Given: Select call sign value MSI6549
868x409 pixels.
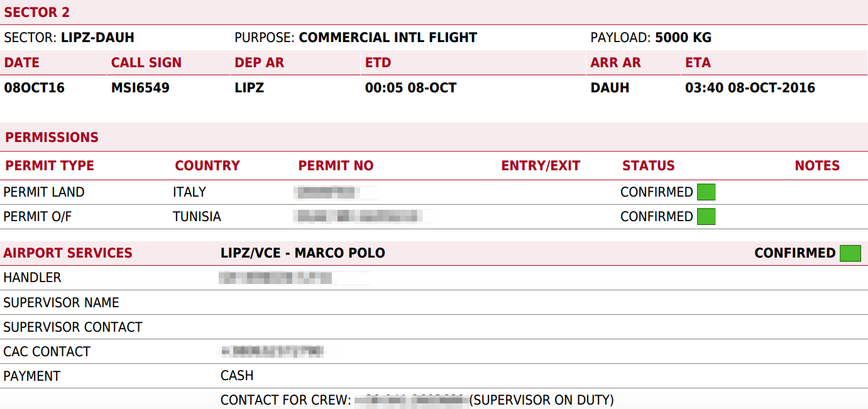Looking at the screenshot, I should 140,88.
